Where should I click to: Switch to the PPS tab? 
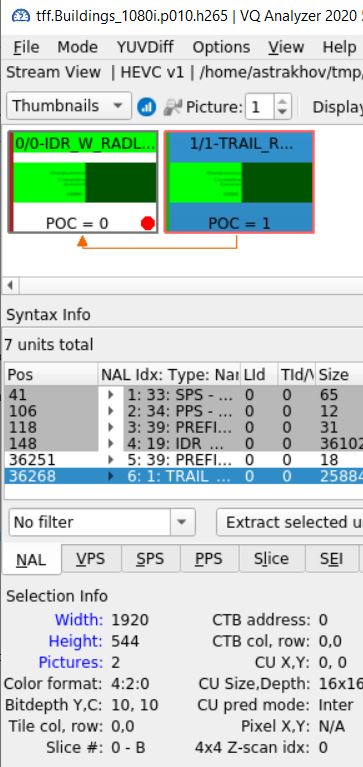(209, 559)
